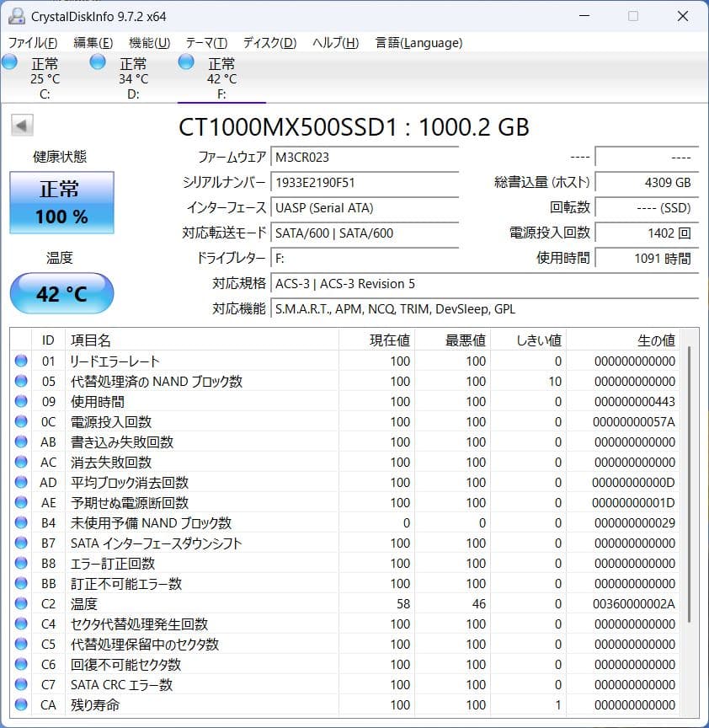Click status icon of ID B7 row

click(x=21, y=543)
